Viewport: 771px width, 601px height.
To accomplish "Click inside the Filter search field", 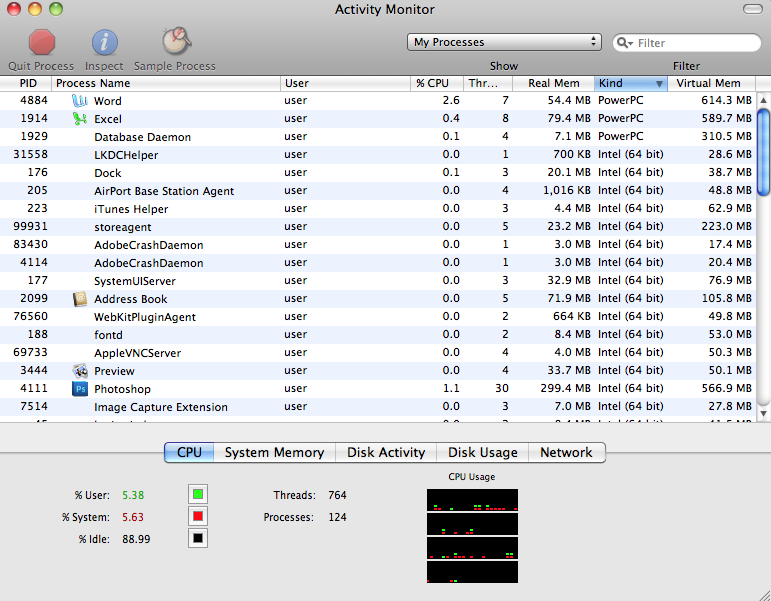I will (687, 43).
